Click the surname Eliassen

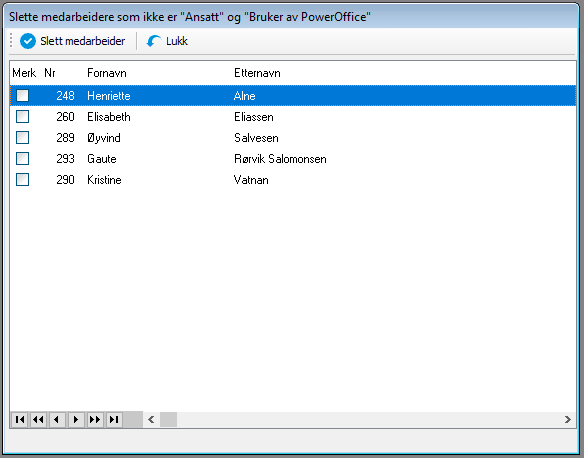tap(254, 117)
